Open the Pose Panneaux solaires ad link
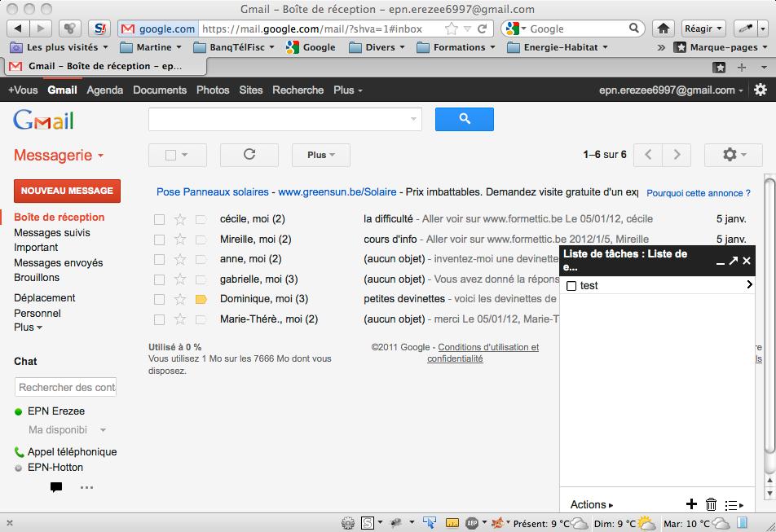This screenshot has height=532, width=776. (212, 191)
